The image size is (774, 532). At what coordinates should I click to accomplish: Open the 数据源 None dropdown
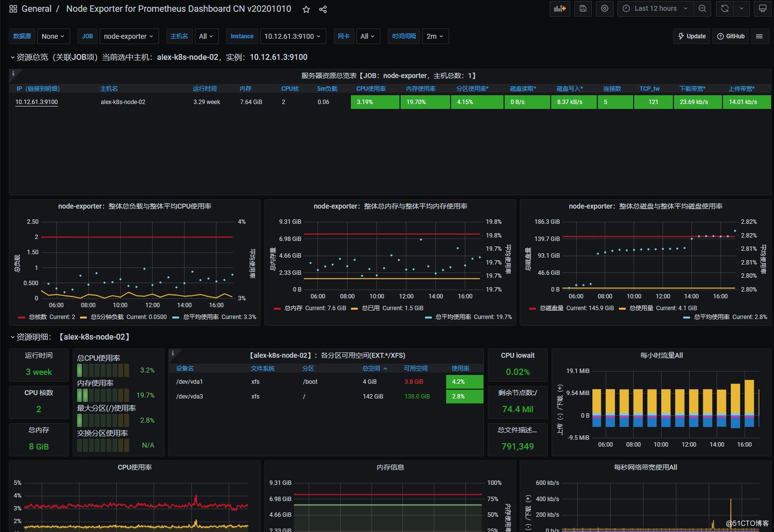pyautogui.click(x=53, y=36)
